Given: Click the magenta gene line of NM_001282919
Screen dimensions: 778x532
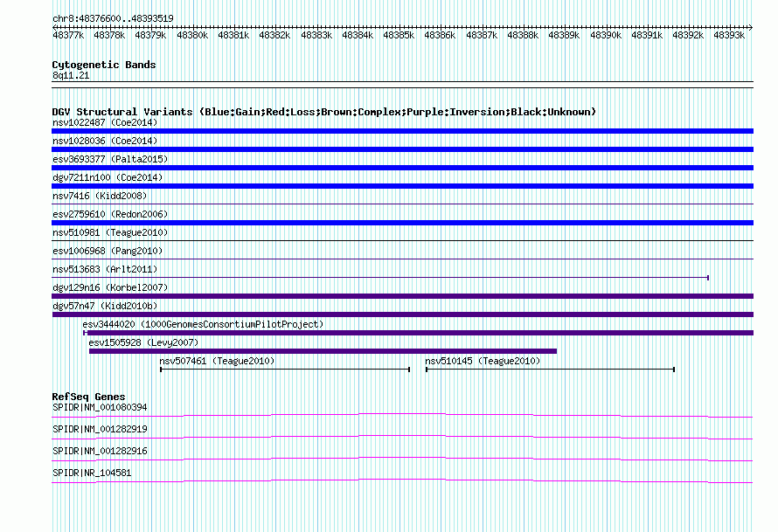Looking at the screenshot, I should click(402, 437).
